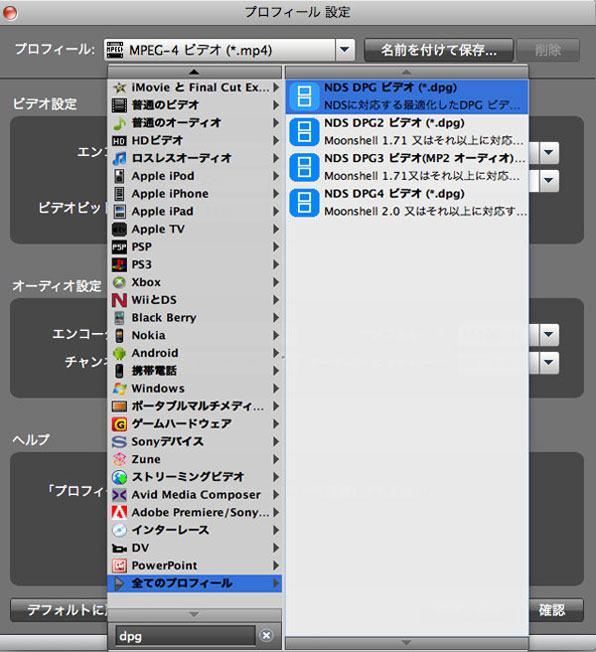This screenshot has width=596, height=652.
Task: Expand the 普通のビデオ submenu arrow
Action: [x=276, y=105]
